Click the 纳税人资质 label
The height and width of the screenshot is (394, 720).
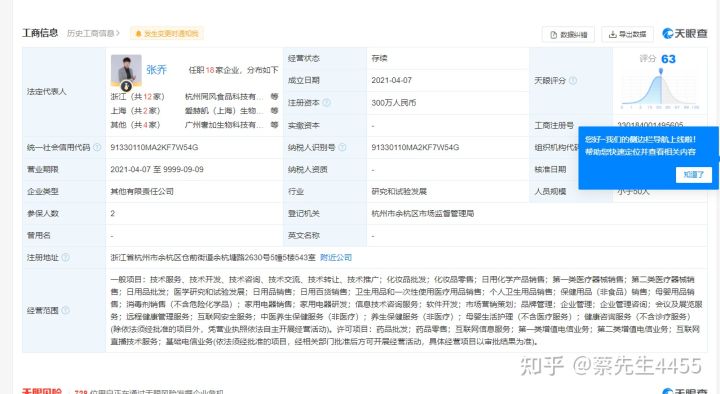tap(308, 169)
